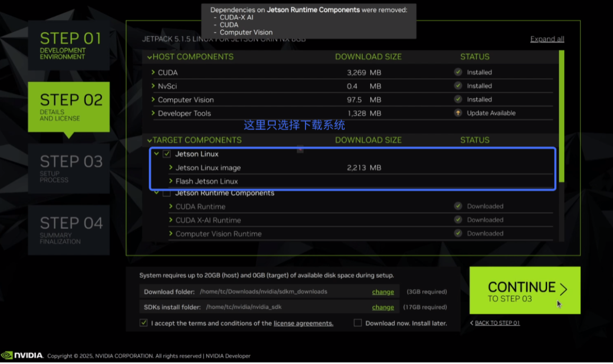Click the 97.5 MB Computer Vision size
This screenshot has height=364, width=613.
[x=363, y=100]
